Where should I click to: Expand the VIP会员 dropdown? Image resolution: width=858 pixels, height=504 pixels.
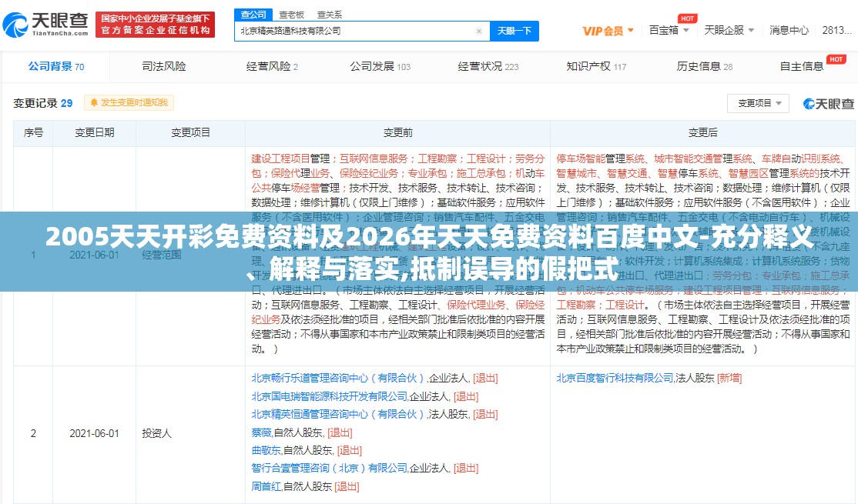pos(608,31)
